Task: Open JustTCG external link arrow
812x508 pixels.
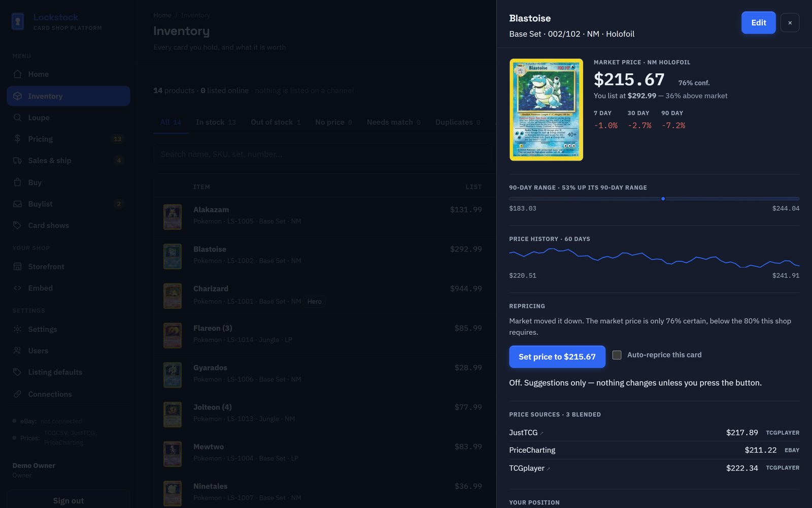Action: (542, 433)
